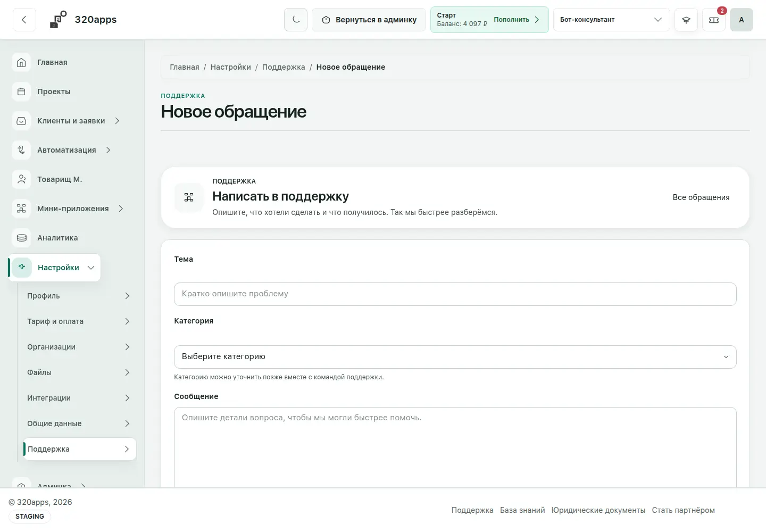Expand the Поддержка sidebar chevron

127,449
